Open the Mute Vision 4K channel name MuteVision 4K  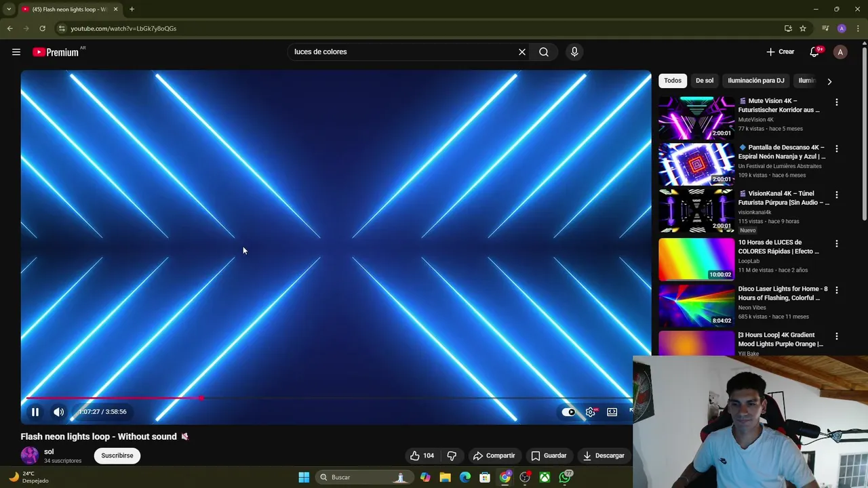click(x=755, y=119)
